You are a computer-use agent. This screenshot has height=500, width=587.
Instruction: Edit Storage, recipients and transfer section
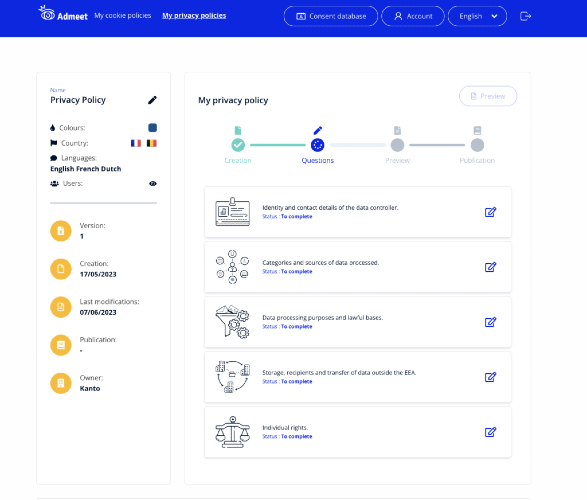490,377
